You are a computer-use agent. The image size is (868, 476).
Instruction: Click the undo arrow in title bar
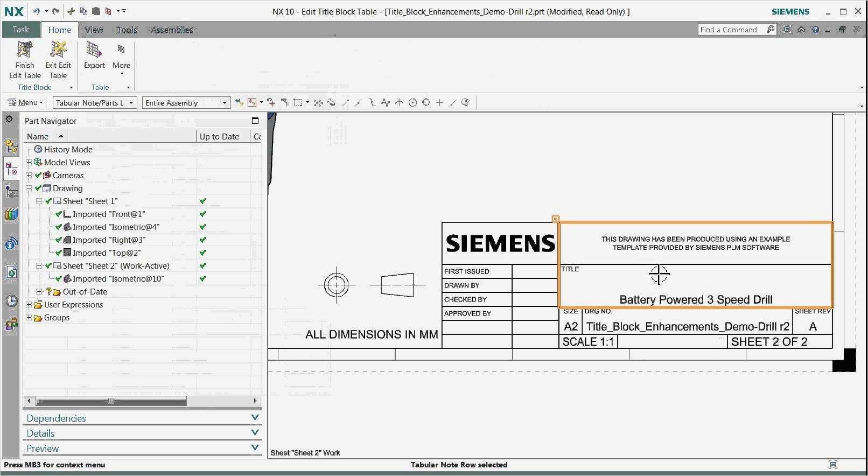pos(37,11)
